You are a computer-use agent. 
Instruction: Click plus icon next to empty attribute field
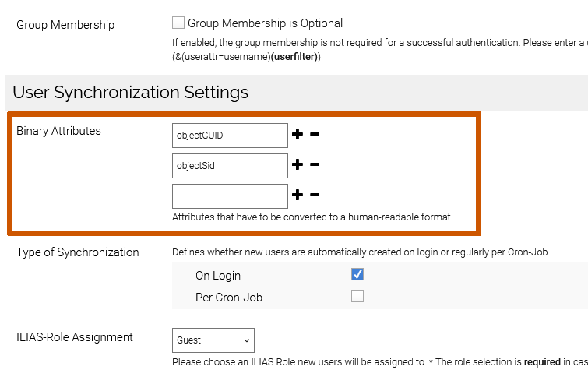(297, 196)
